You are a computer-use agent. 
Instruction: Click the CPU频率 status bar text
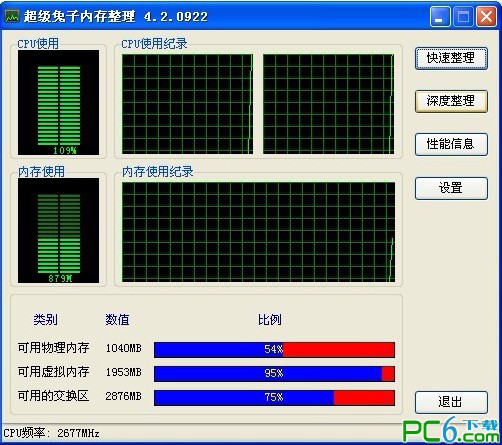51,433
